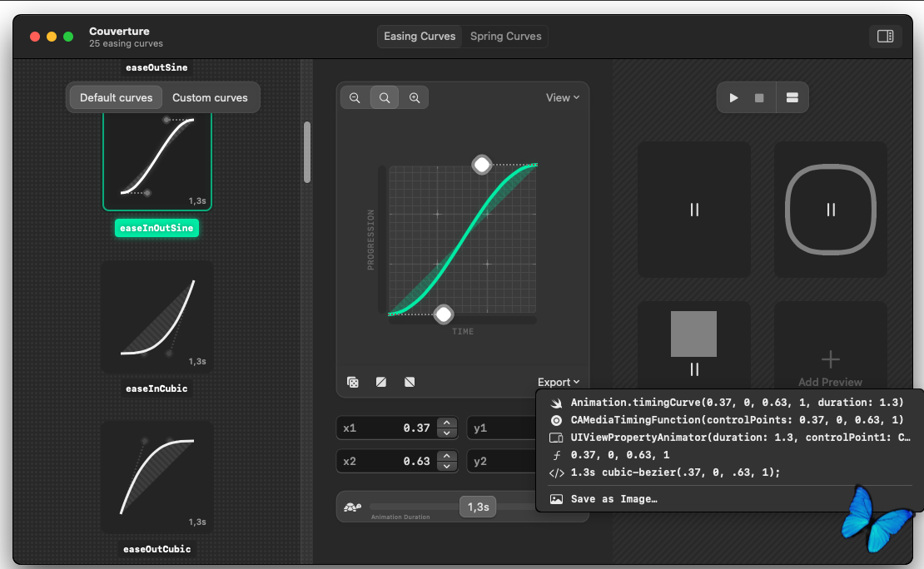Viewport: 924px width, 569px height.
Task: Choose the Save as Image… menu item
Action: click(614, 499)
